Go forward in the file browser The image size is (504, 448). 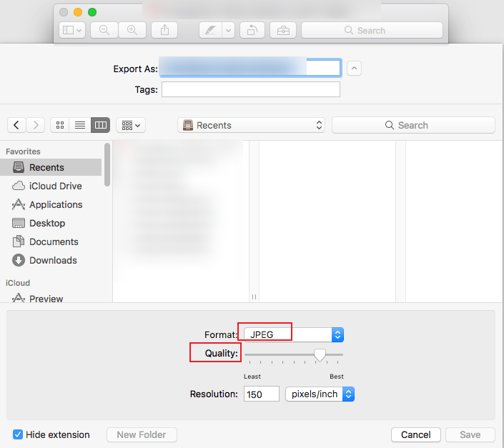click(x=35, y=125)
